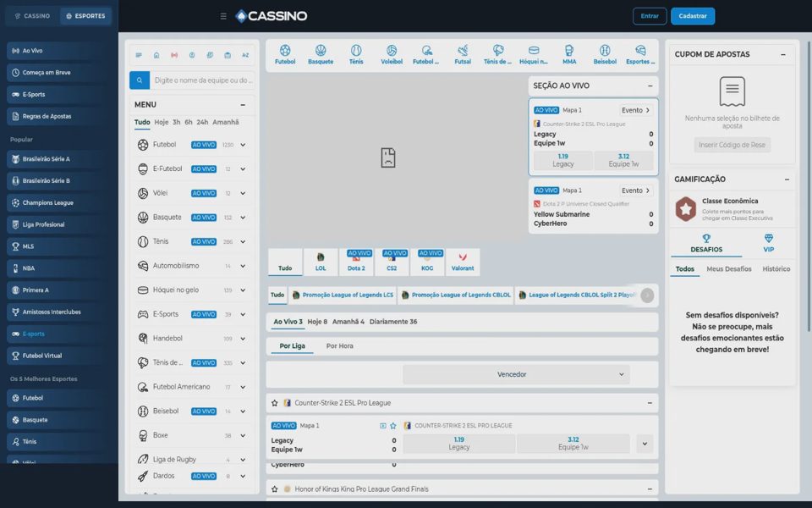Choose the Beisebol icon in the sports bar
The height and width of the screenshot is (508, 812).
(x=605, y=54)
